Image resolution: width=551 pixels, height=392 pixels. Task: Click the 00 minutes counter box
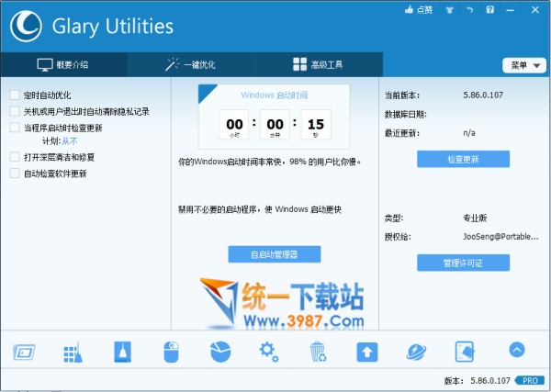pyautogui.click(x=275, y=124)
